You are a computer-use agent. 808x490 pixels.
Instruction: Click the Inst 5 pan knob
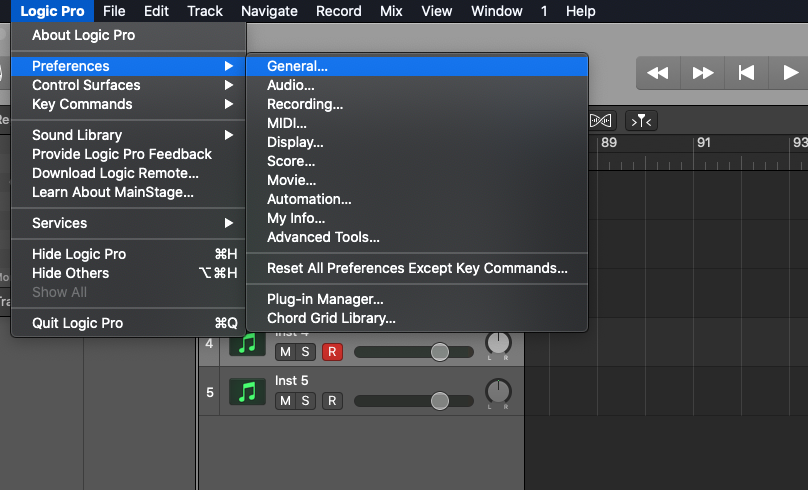[x=498, y=392]
